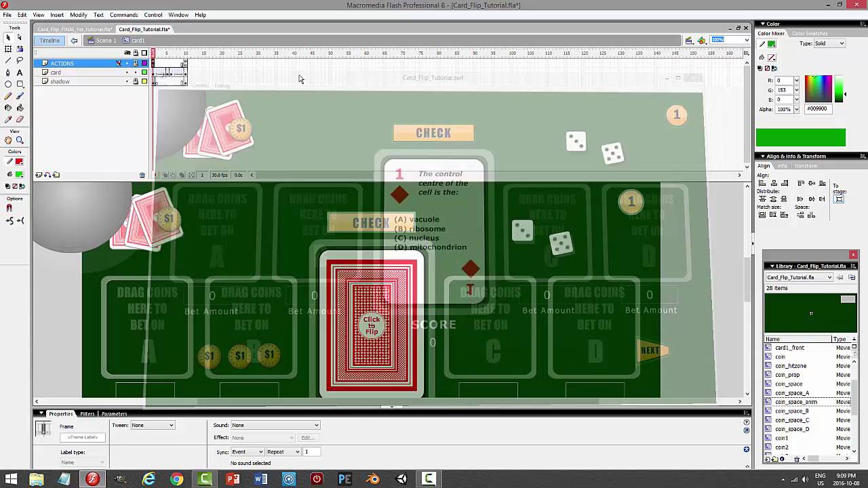The width and height of the screenshot is (868, 488).
Task: Open the Tween dropdown in Properties
Action: point(153,425)
